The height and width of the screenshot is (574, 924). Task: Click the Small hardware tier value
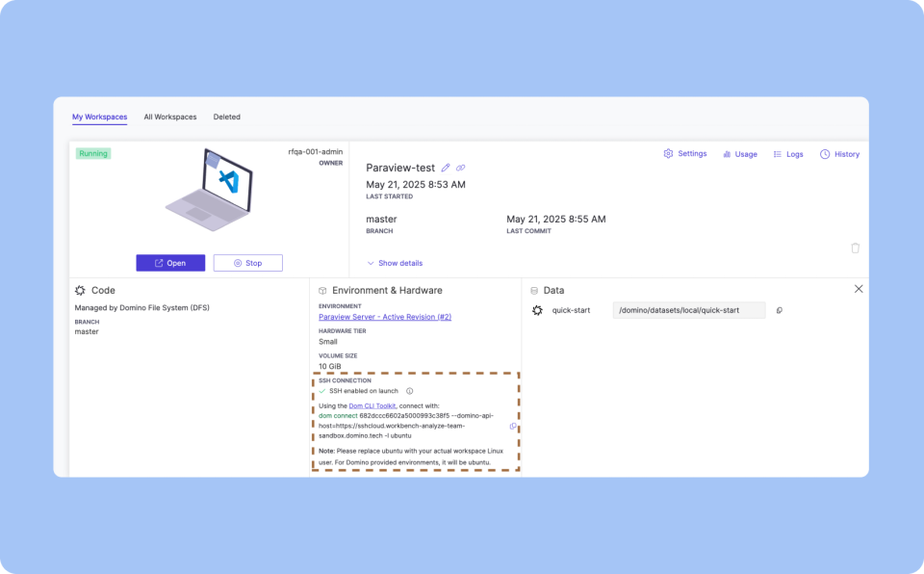pyautogui.click(x=327, y=342)
